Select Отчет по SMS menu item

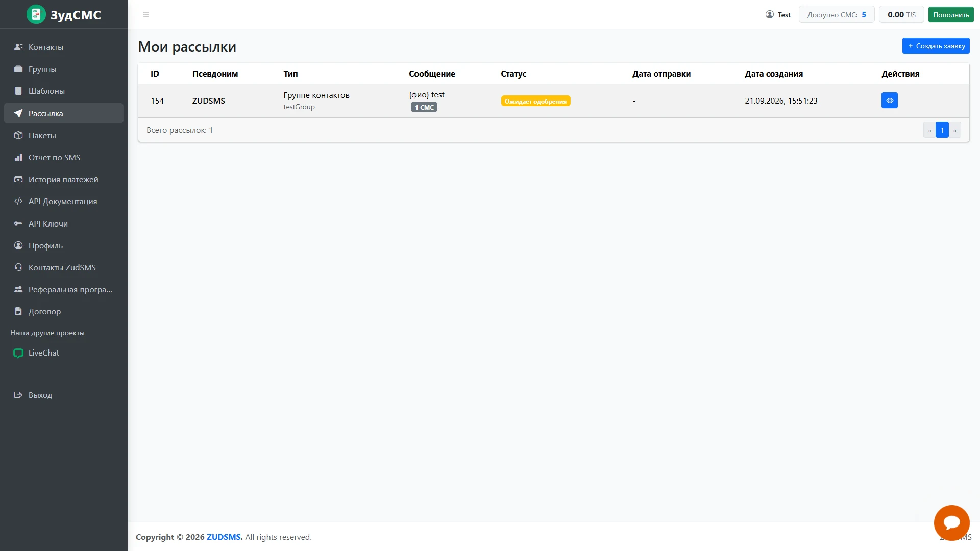[64, 157]
